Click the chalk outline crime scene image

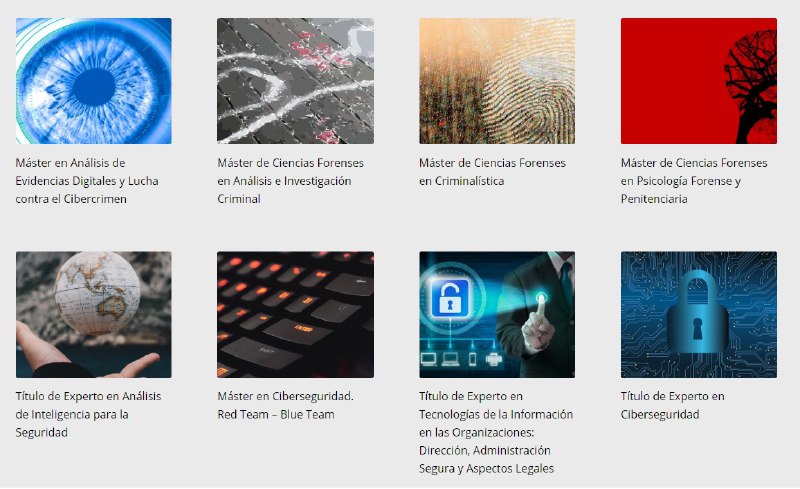[295, 81]
